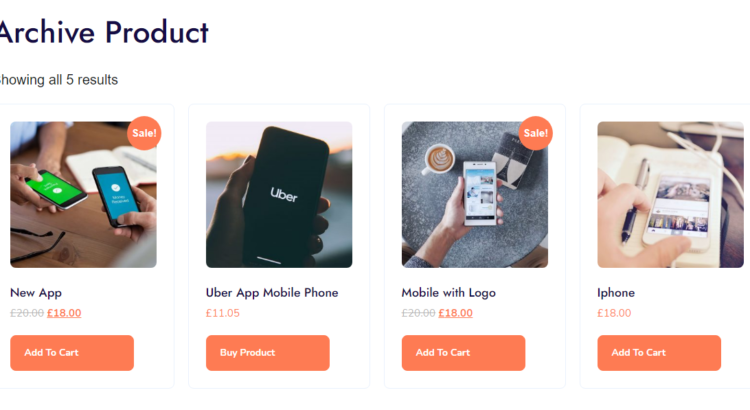750x410 pixels.
Task: Open the Iphone product title link
Action: tap(616, 293)
